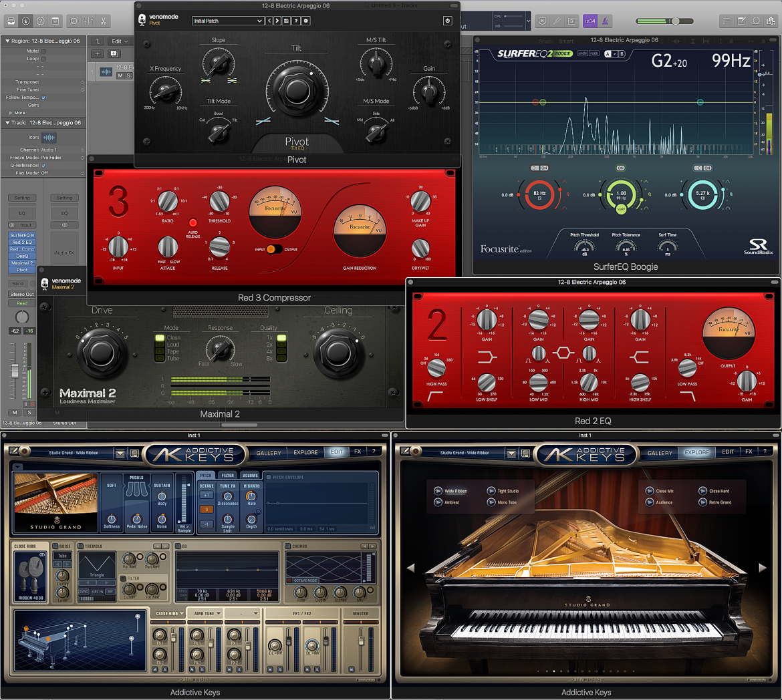Toggle the metronome click button

pyautogui.click(x=605, y=21)
